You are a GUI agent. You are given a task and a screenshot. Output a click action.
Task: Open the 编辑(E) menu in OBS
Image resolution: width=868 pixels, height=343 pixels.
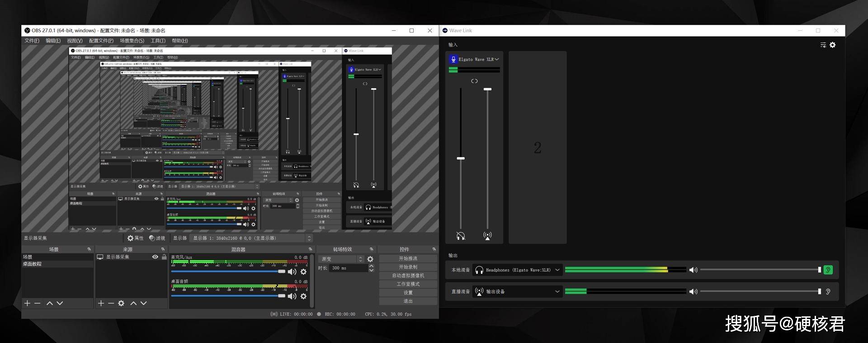click(x=53, y=41)
